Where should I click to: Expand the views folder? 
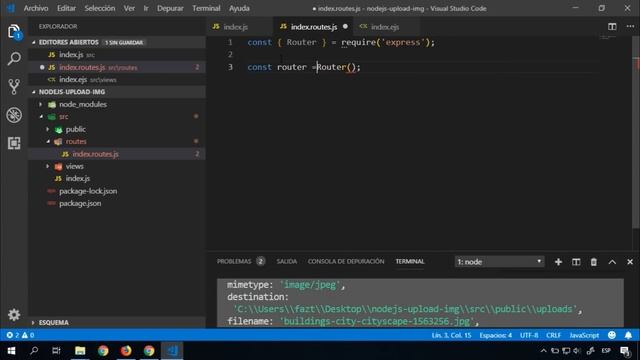click(x=47, y=166)
